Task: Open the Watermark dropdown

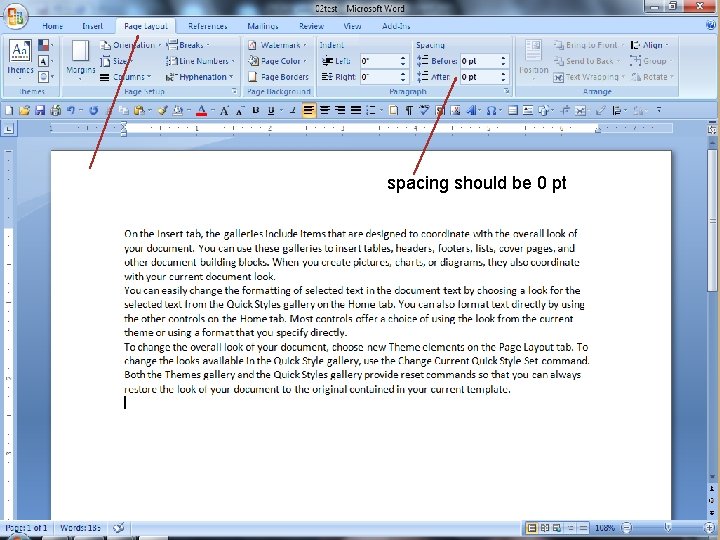Action: (277, 45)
